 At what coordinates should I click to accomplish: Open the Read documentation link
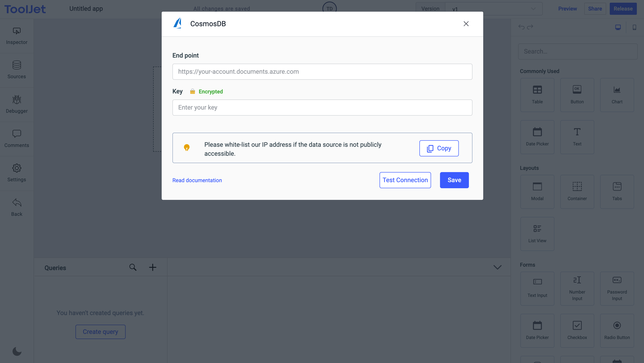[197, 180]
